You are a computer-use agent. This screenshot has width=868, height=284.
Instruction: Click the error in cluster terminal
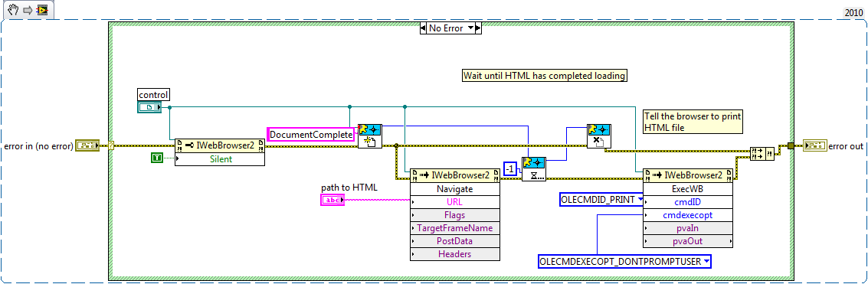click(x=87, y=146)
